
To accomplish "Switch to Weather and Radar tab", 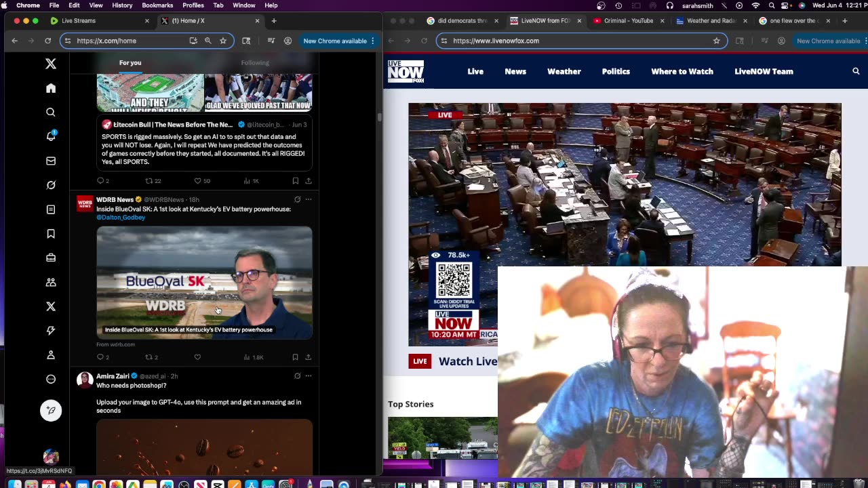I will coord(711,21).
